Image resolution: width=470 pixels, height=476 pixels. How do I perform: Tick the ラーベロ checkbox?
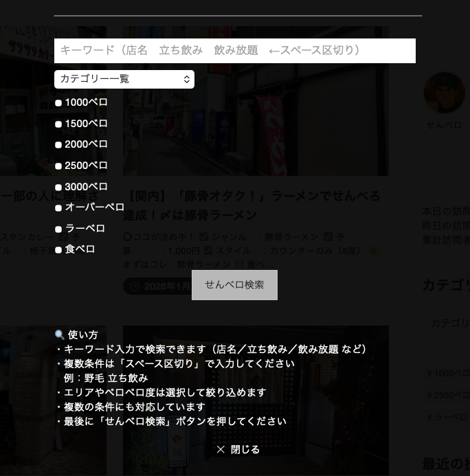(x=58, y=229)
